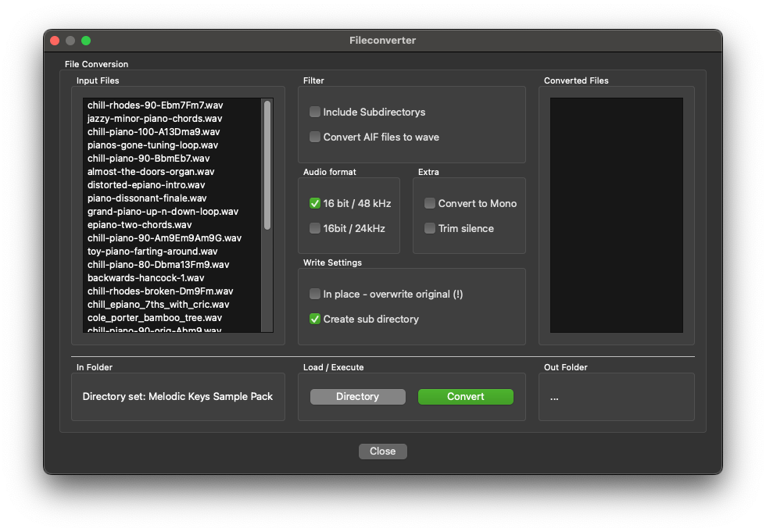Disable the Create sub directory checkbox
The width and height of the screenshot is (766, 532).
(315, 319)
